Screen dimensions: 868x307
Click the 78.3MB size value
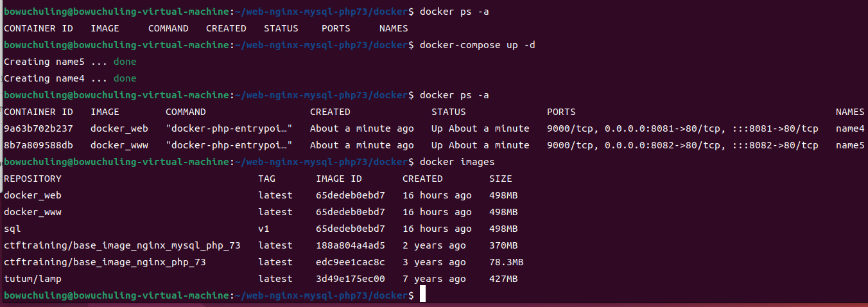click(506, 262)
